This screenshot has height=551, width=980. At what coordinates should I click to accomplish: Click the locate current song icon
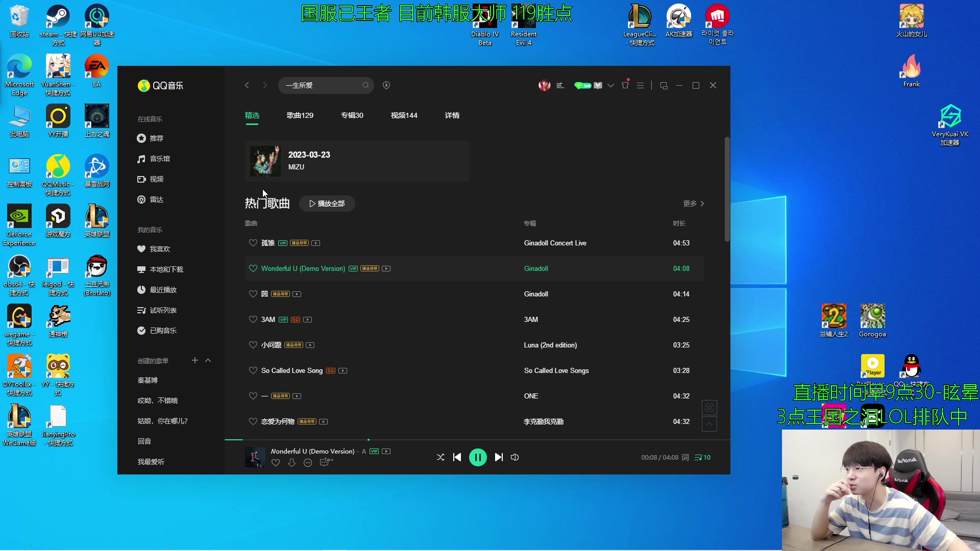709,408
